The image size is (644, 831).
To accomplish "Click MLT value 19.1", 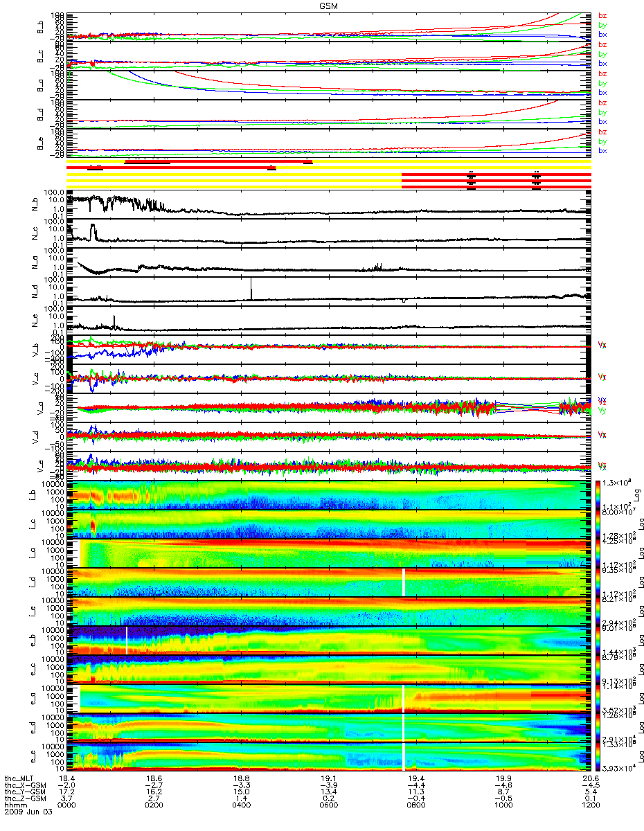I will click(x=328, y=778).
